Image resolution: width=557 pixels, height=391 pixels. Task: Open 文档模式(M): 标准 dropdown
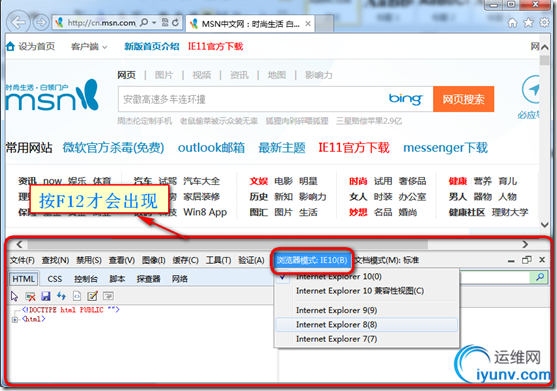coord(387,260)
